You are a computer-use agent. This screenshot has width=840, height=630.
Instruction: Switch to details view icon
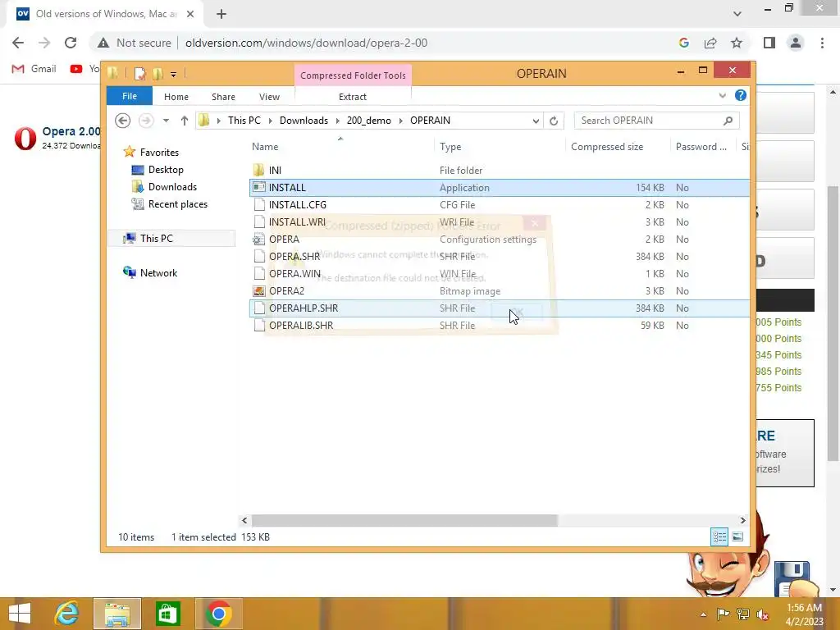pyautogui.click(x=719, y=536)
